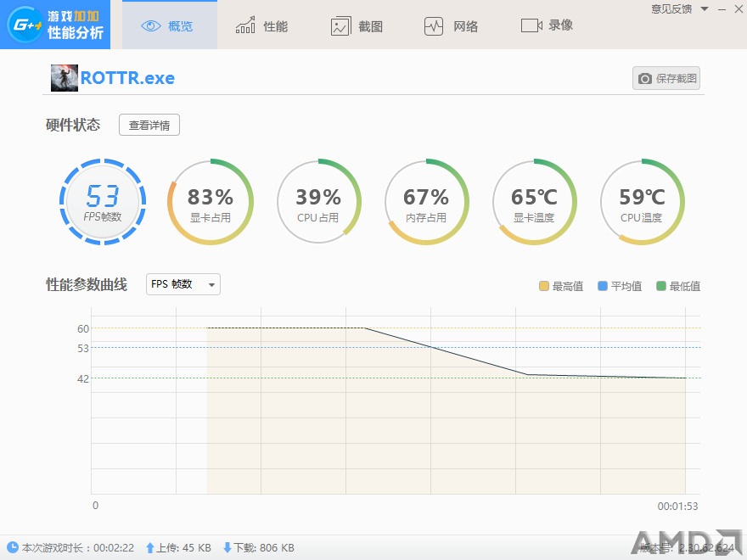Click the 00:01:53 time label
The image size is (747, 560).
click(678, 507)
